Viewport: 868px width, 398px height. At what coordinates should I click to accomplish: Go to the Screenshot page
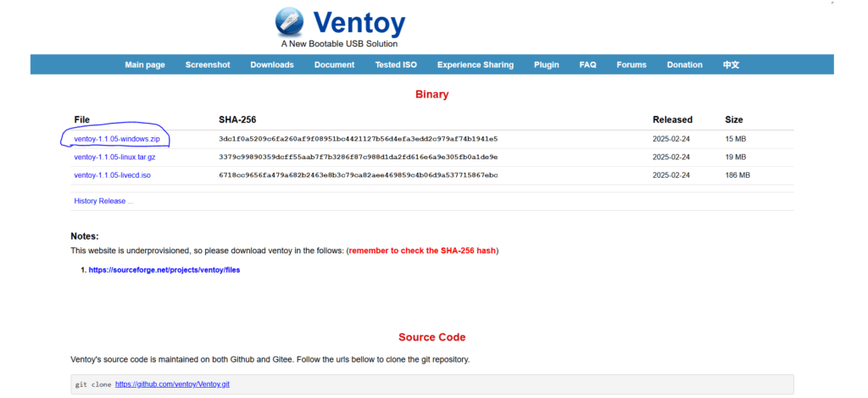pos(208,64)
